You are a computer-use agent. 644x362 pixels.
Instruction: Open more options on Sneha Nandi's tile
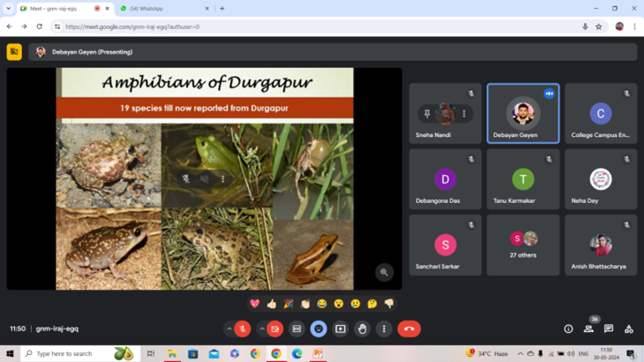coord(464,113)
